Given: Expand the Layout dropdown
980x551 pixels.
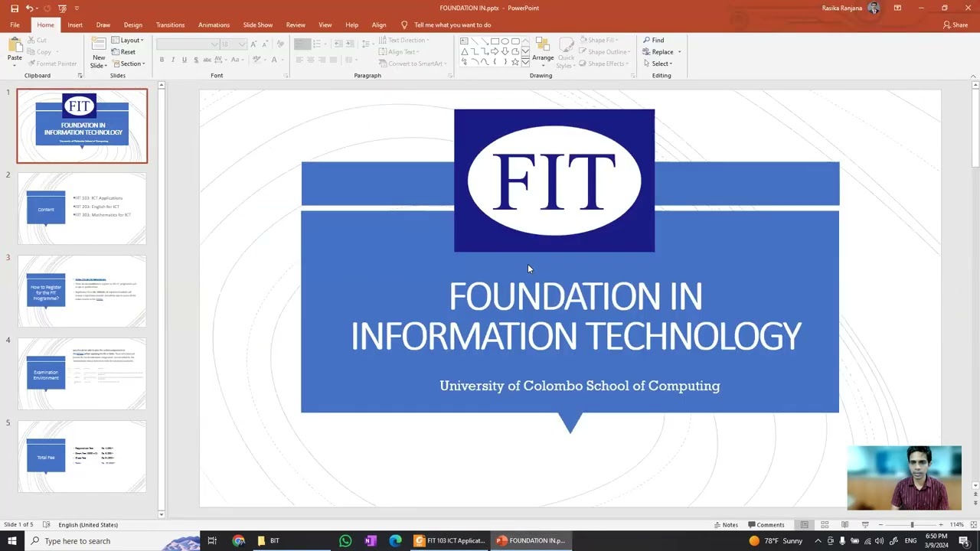Looking at the screenshot, I should [127, 40].
